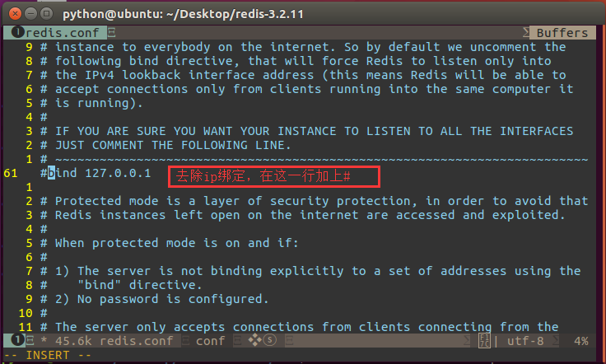Click the conf filetype segment in statusline

(x=210, y=341)
